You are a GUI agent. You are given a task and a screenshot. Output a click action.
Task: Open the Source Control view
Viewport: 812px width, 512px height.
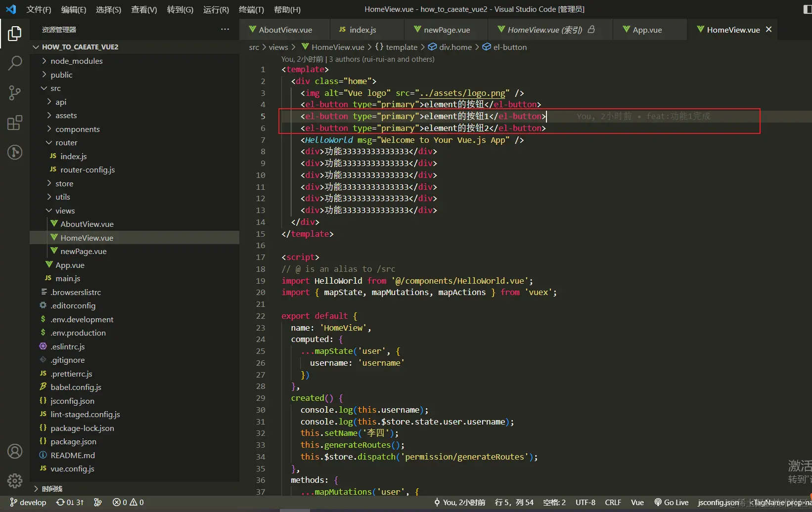15,92
